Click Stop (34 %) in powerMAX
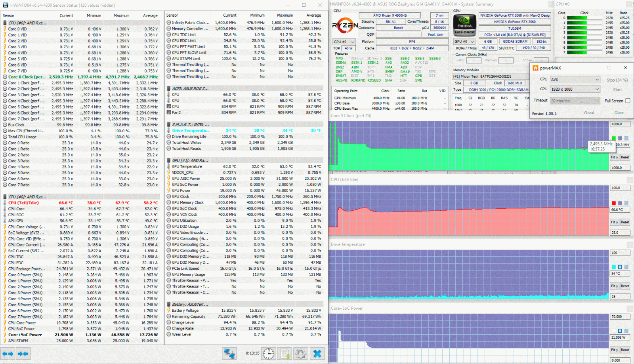The height and width of the screenshot is (364, 634). coord(617,80)
